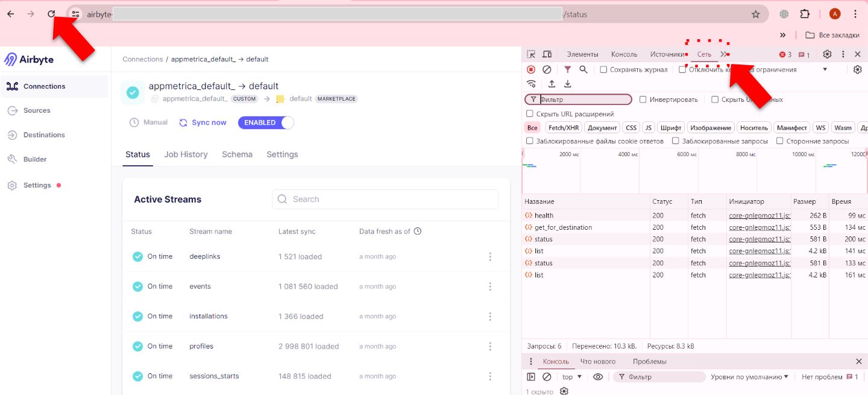The image size is (868, 395).
Task: Switch to the Job History tab
Action: (186, 154)
